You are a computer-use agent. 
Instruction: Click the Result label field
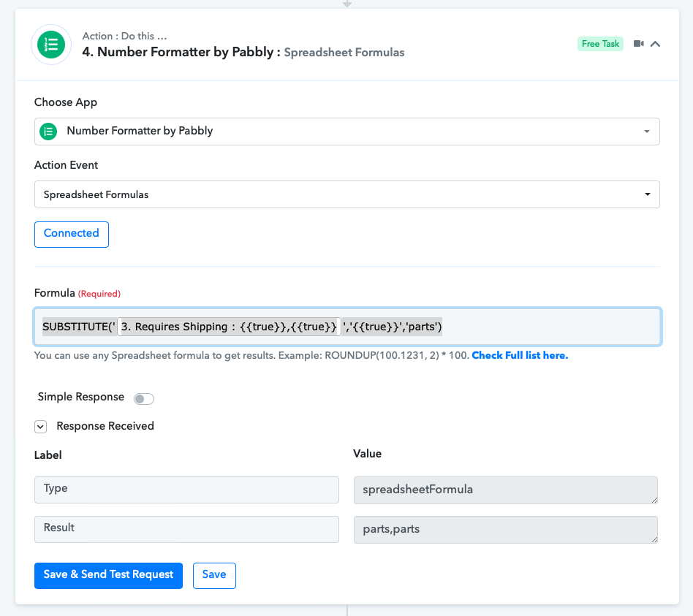click(x=186, y=529)
